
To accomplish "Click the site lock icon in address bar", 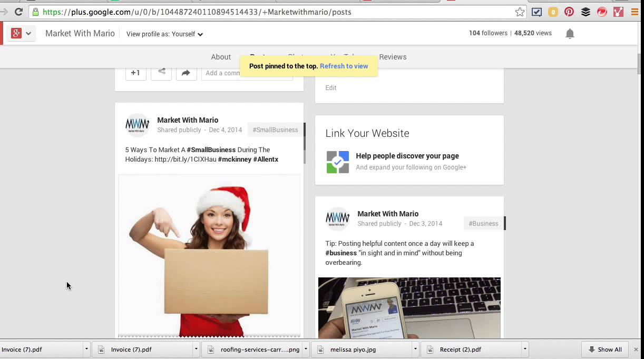I will point(35,12).
